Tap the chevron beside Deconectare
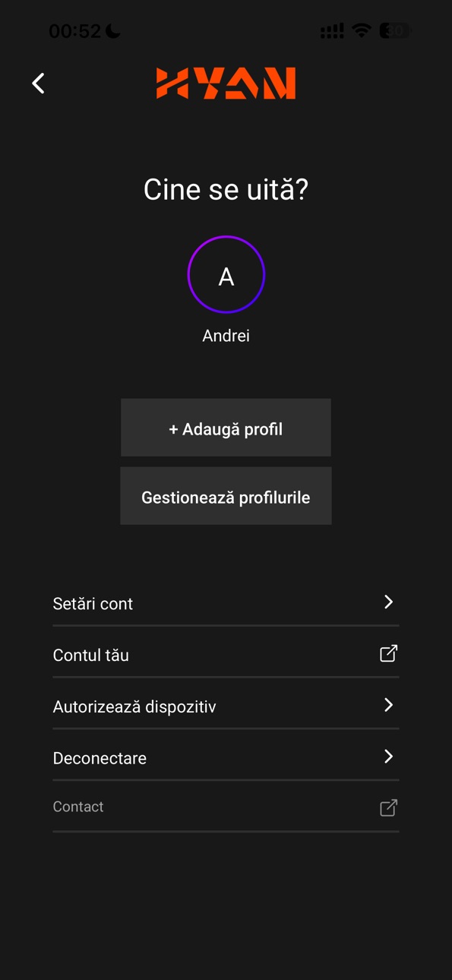 pyautogui.click(x=388, y=757)
